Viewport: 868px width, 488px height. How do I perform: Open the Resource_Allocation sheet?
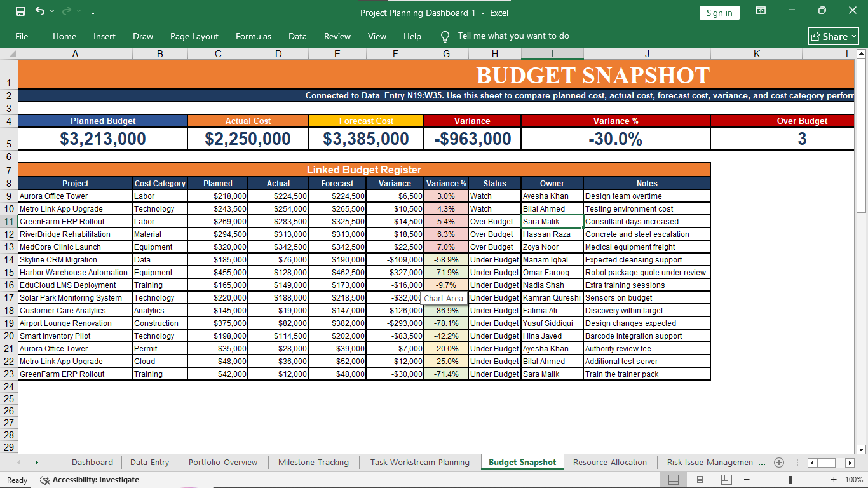point(610,462)
